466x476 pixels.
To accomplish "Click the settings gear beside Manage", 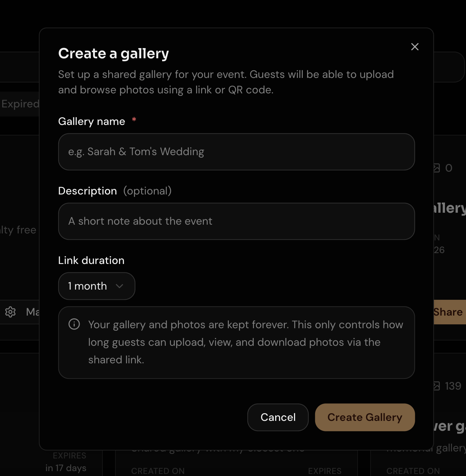I will point(11,312).
